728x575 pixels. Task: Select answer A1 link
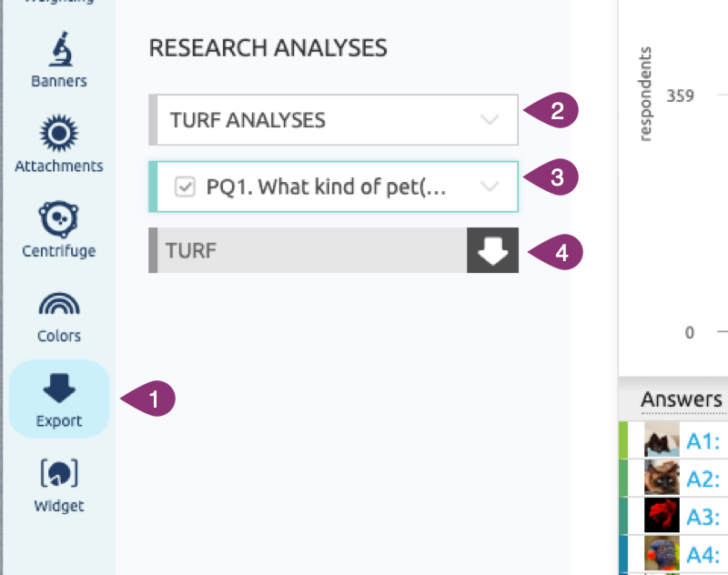pos(703,442)
